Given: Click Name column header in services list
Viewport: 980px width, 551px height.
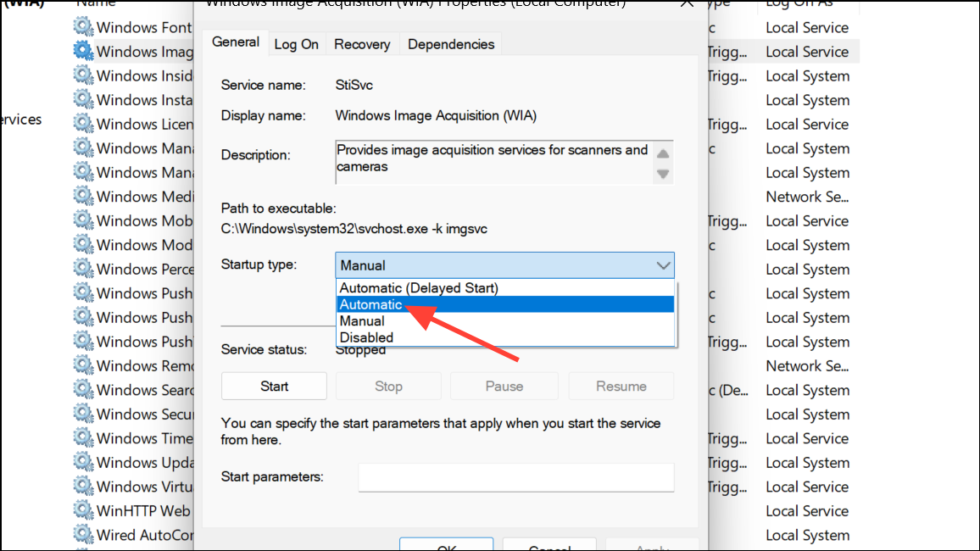Looking at the screenshot, I should click(96, 3).
